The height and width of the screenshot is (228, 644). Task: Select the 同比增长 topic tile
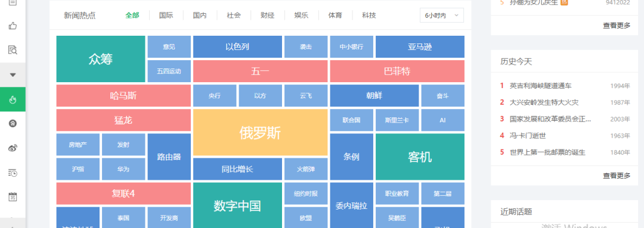pyautogui.click(x=237, y=169)
